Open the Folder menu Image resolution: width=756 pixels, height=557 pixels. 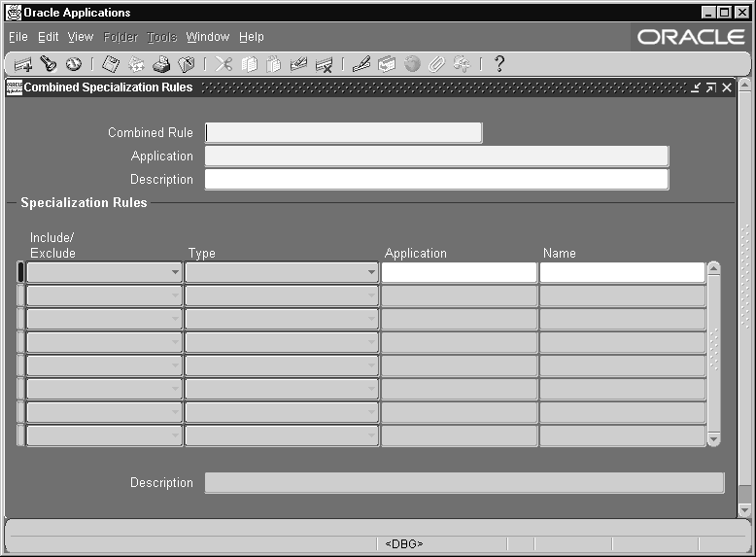pyautogui.click(x=120, y=37)
